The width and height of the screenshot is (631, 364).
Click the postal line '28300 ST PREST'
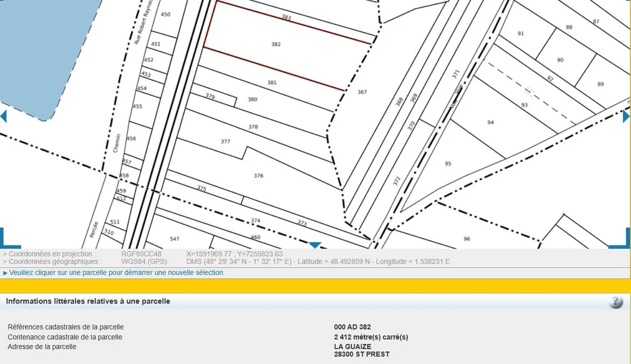pos(362,354)
